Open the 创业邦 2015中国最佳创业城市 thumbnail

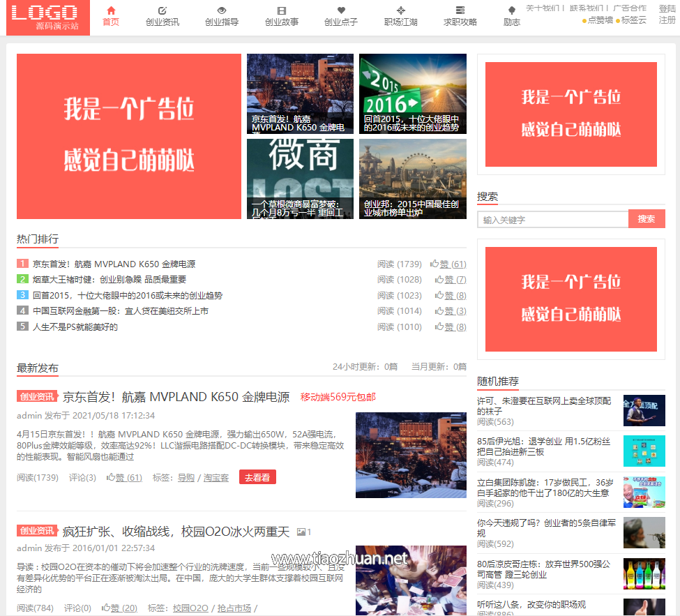tap(413, 179)
